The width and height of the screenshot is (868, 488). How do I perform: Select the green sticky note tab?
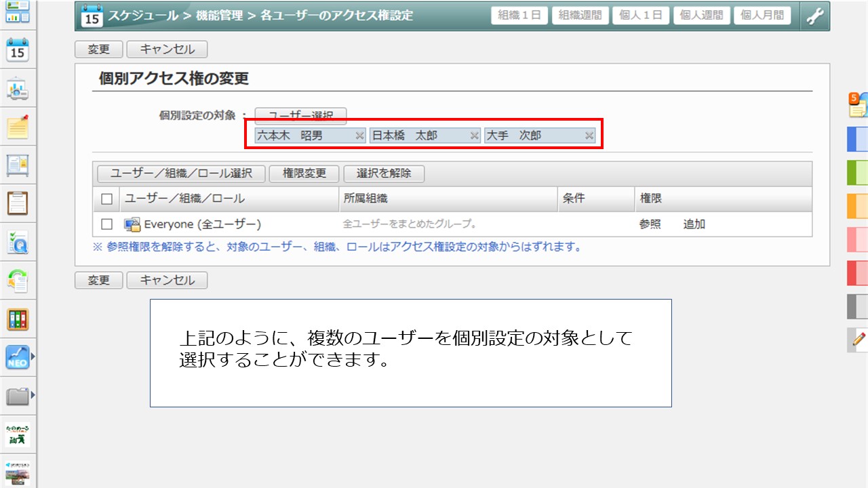pyautogui.click(x=858, y=173)
